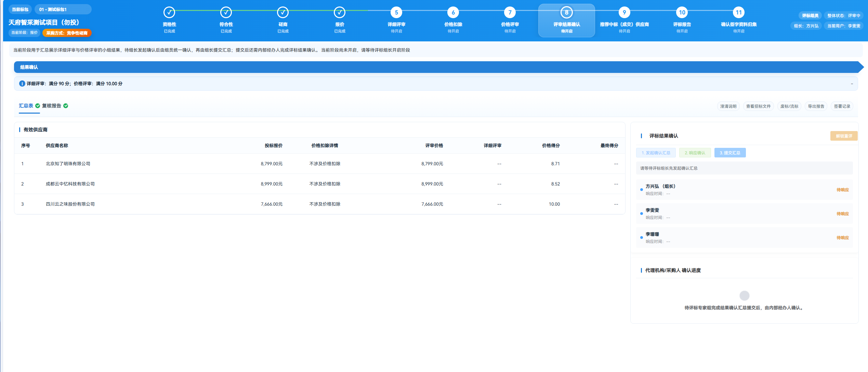Open the 签署记录 button
The image size is (868, 372).
pyautogui.click(x=842, y=106)
